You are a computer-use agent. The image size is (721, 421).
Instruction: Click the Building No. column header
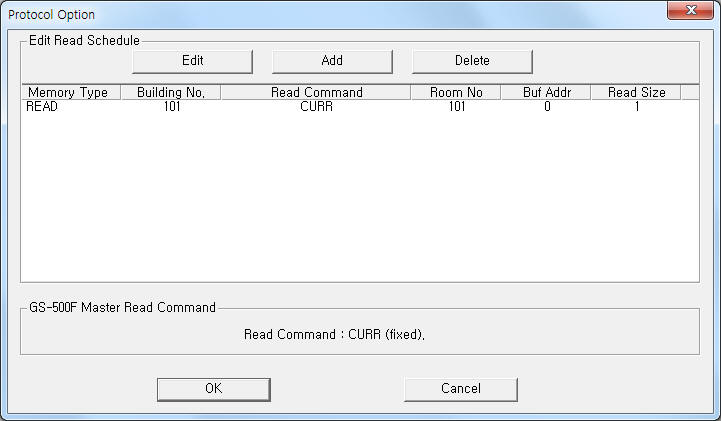coord(170,92)
